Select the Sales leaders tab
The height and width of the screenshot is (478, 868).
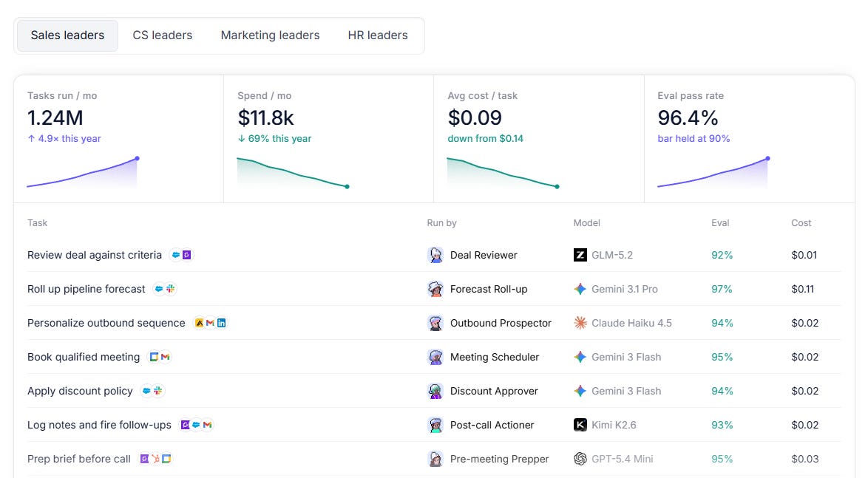click(67, 35)
